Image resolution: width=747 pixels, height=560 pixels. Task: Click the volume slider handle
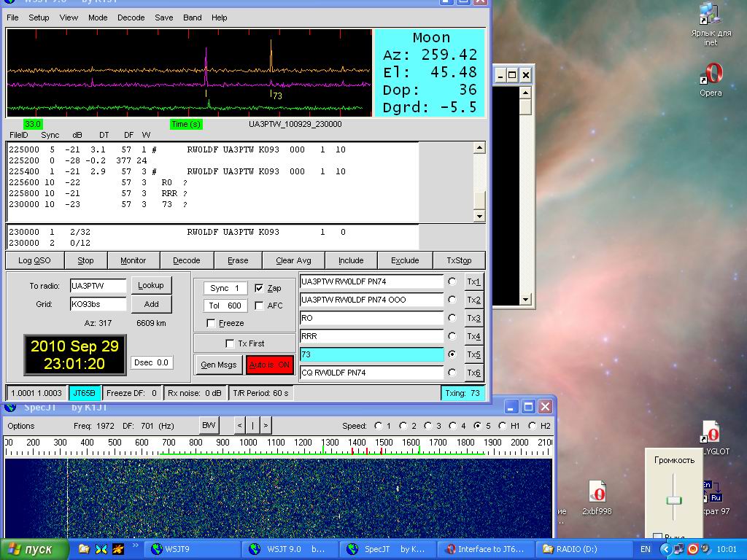tap(674, 500)
